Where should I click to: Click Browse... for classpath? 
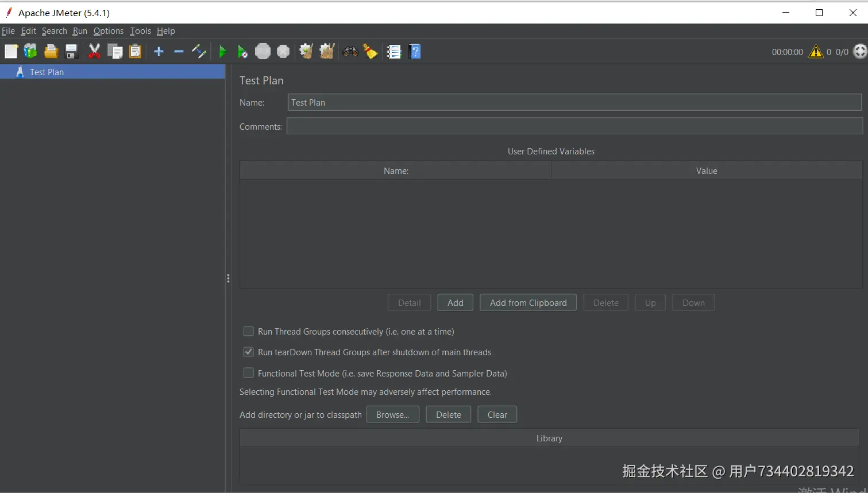coord(393,414)
